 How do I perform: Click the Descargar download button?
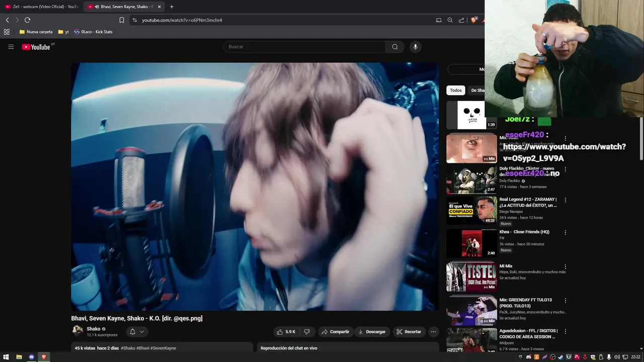click(x=372, y=332)
